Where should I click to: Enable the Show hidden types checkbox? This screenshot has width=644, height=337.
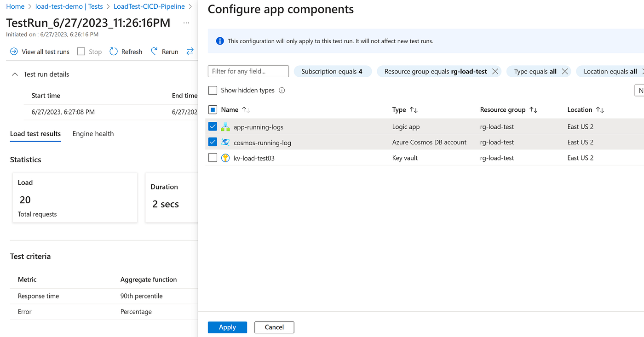pyautogui.click(x=213, y=91)
